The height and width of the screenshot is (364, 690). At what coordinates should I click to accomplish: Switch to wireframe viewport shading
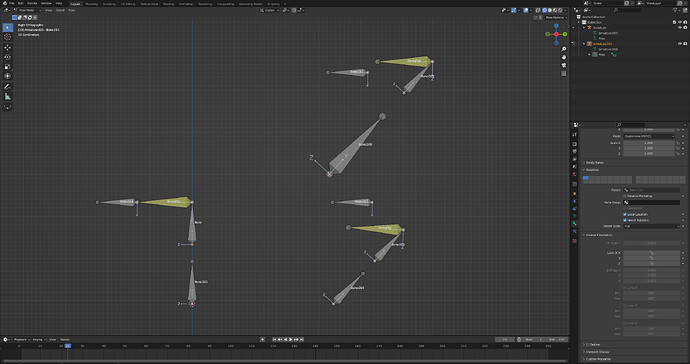pos(544,10)
